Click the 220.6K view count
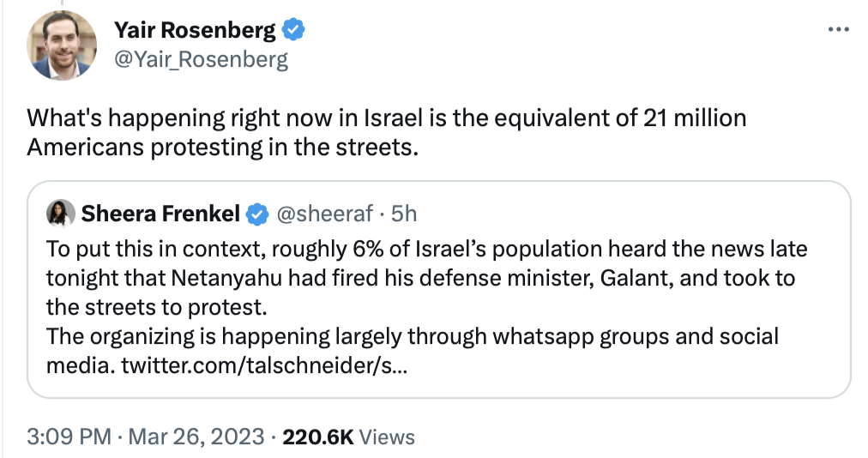This screenshot has width=868, height=458. click(317, 437)
